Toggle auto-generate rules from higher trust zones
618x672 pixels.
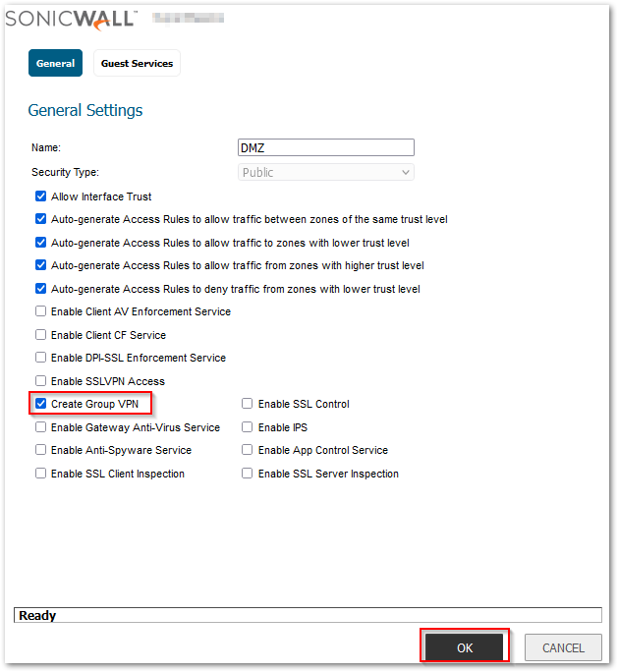pos(41,265)
